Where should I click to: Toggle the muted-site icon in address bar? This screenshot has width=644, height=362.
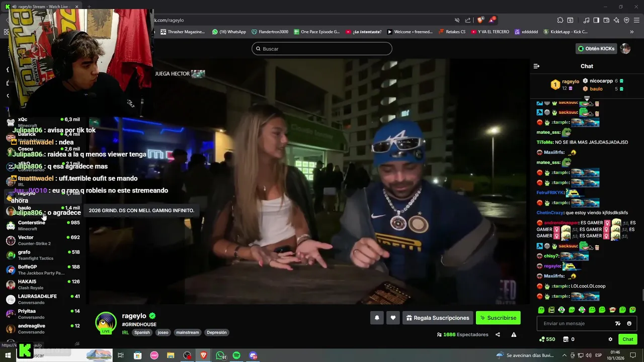(x=457, y=20)
